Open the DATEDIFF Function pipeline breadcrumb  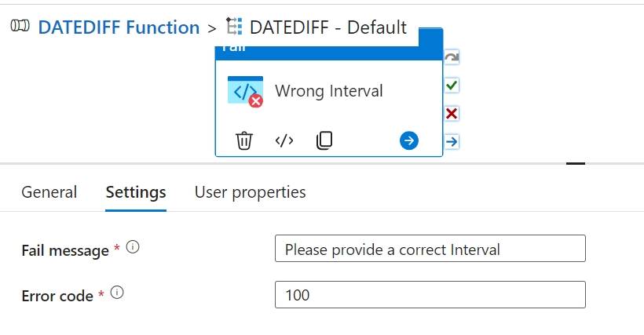[x=119, y=27]
